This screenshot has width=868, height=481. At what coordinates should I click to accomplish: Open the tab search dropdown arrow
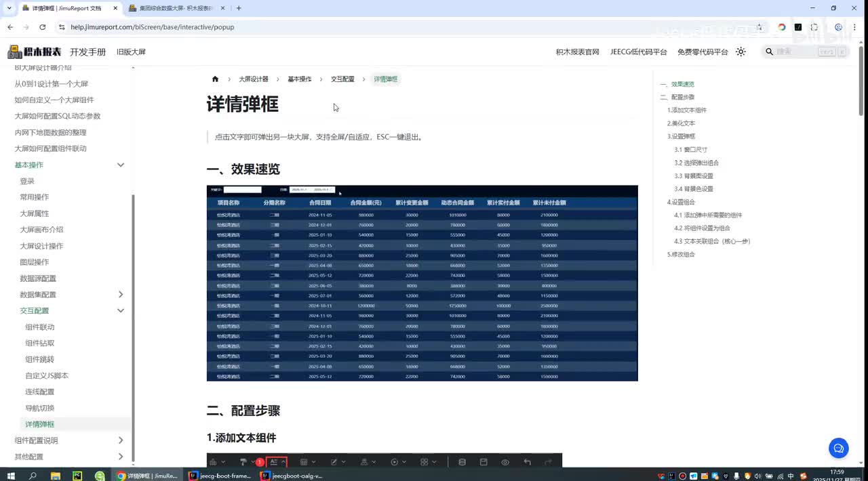click(x=9, y=8)
